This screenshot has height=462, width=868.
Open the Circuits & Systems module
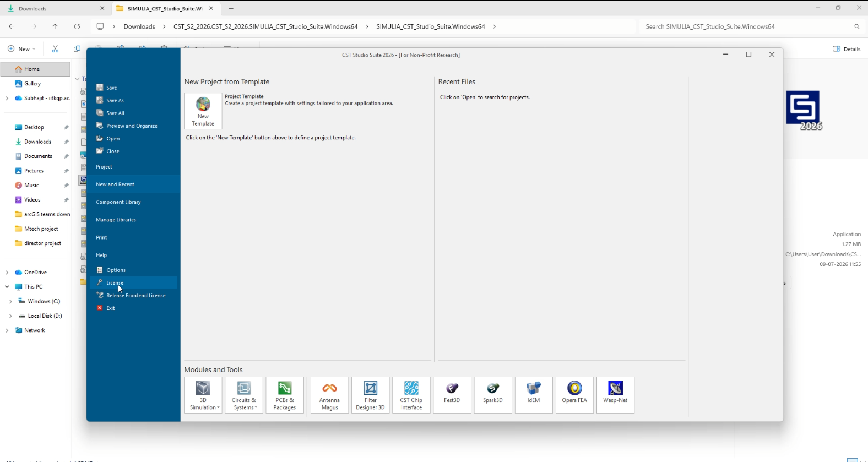(244, 395)
